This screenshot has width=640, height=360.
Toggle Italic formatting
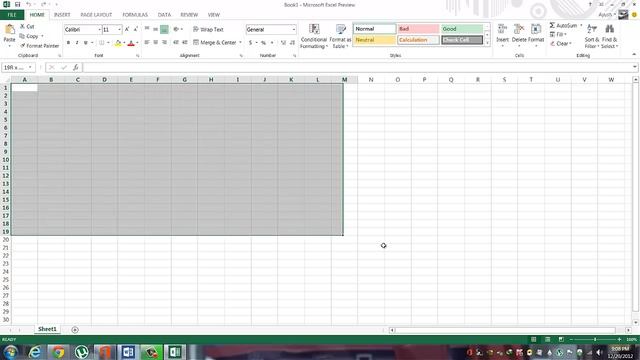click(77, 42)
